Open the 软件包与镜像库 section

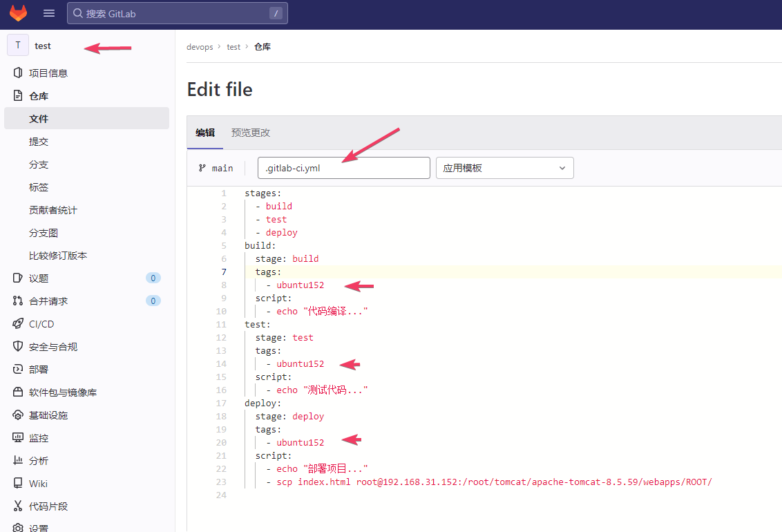(61, 392)
